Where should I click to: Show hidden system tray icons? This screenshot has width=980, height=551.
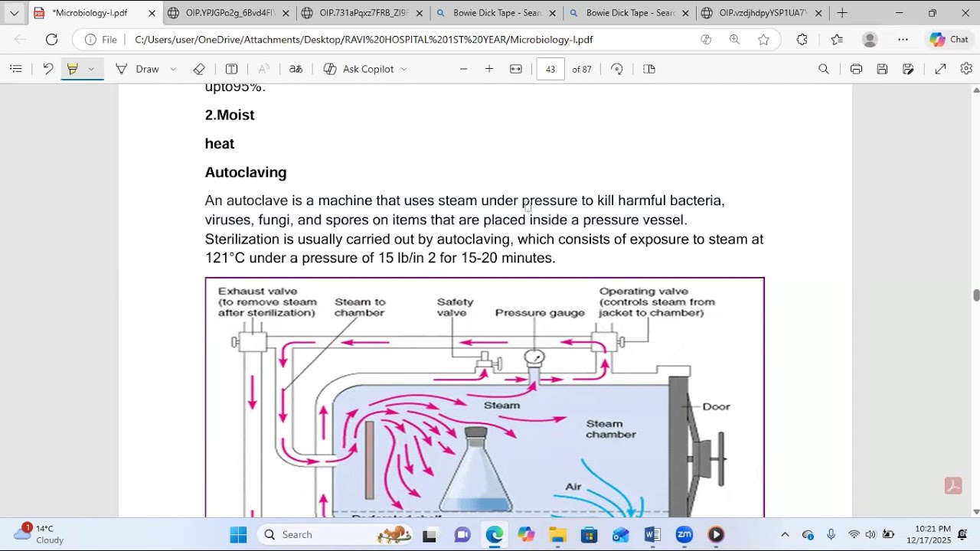[785, 534]
